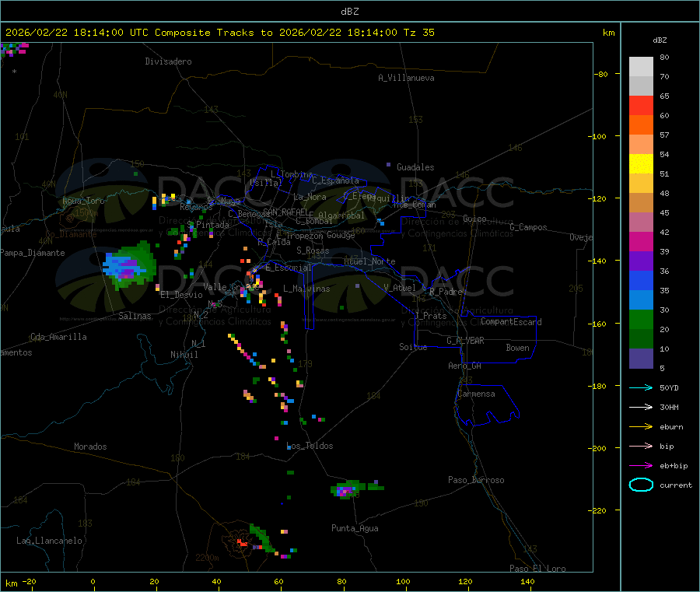Click the Pampa_Diamante map label

[32, 253]
